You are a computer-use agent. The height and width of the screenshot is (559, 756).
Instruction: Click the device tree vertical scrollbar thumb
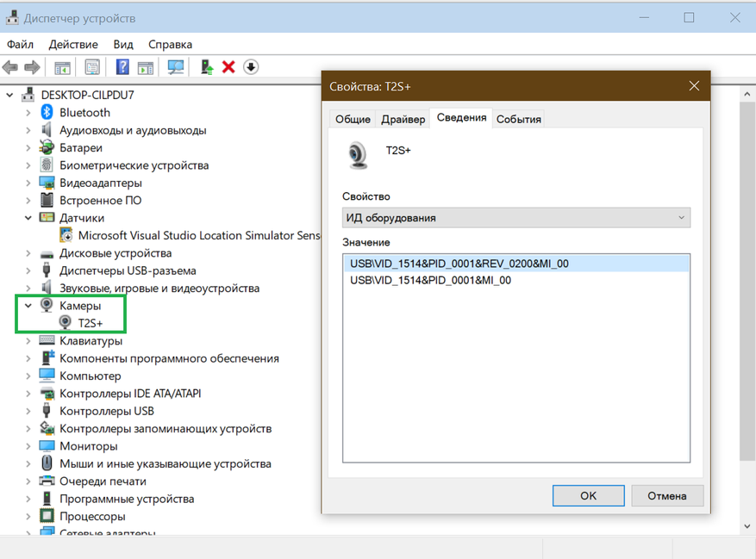tap(747, 281)
